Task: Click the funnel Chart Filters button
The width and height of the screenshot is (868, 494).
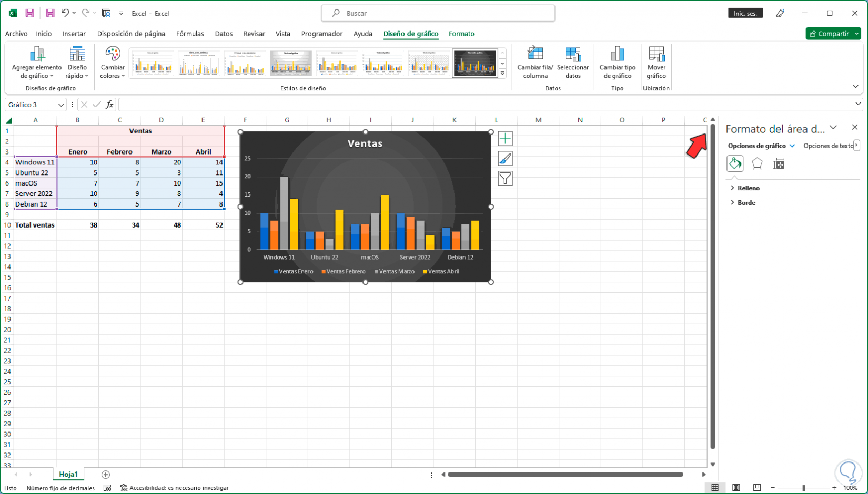Action: [x=505, y=179]
